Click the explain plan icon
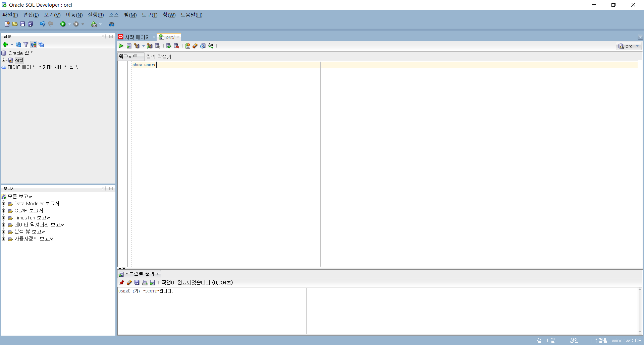The image size is (644, 345). click(x=137, y=46)
